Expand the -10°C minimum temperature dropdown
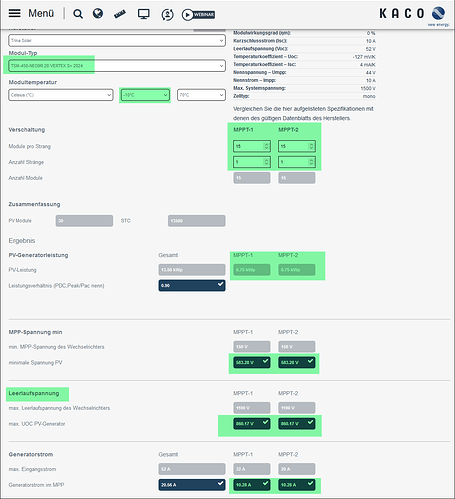Screen dimensions: 455x499 pos(145,95)
